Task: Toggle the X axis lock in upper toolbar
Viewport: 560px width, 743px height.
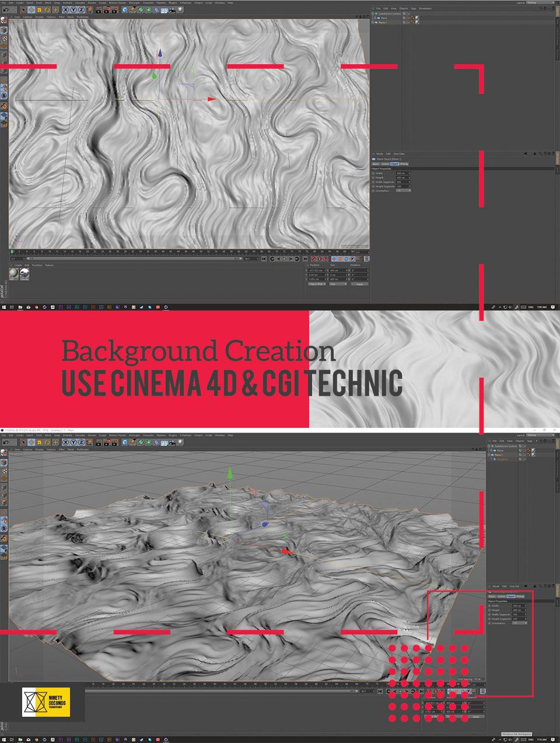Action: click(65, 9)
